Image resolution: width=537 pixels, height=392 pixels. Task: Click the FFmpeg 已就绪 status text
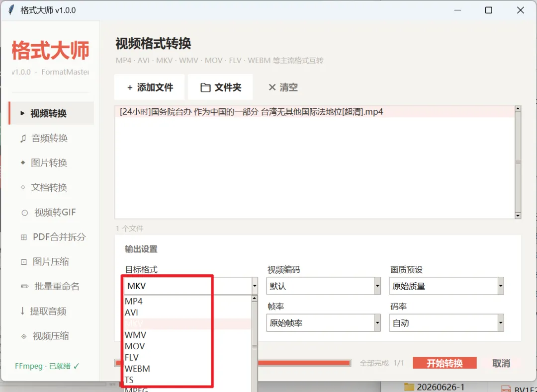[x=47, y=366]
